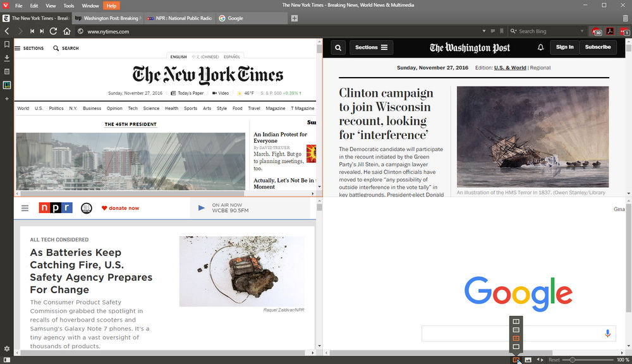This screenshot has width=632, height=364.
Task: Click Washington Post search icon
Action: click(x=338, y=47)
